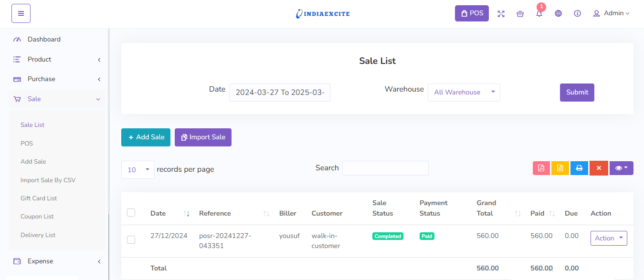Click the hamburger menu toggle button

21,13
